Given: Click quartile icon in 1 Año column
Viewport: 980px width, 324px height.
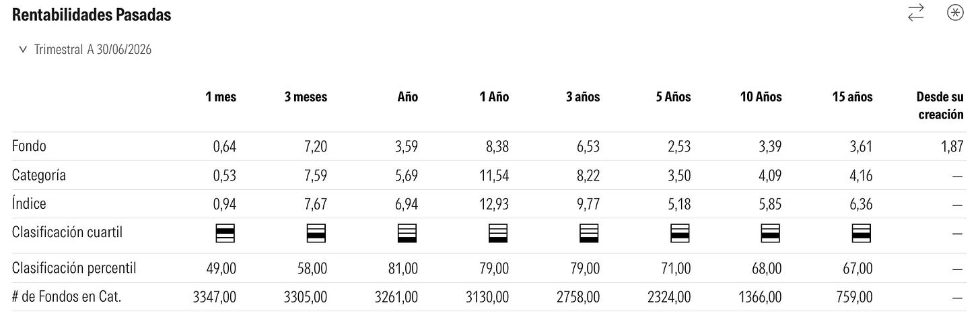Looking at the screenshot, I should point(499,233).
